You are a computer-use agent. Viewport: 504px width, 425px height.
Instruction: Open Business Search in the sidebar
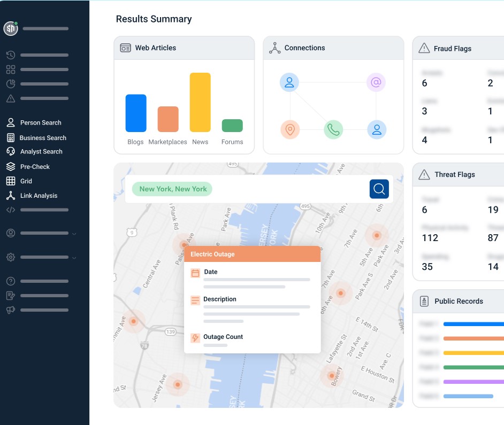[43, 137]
